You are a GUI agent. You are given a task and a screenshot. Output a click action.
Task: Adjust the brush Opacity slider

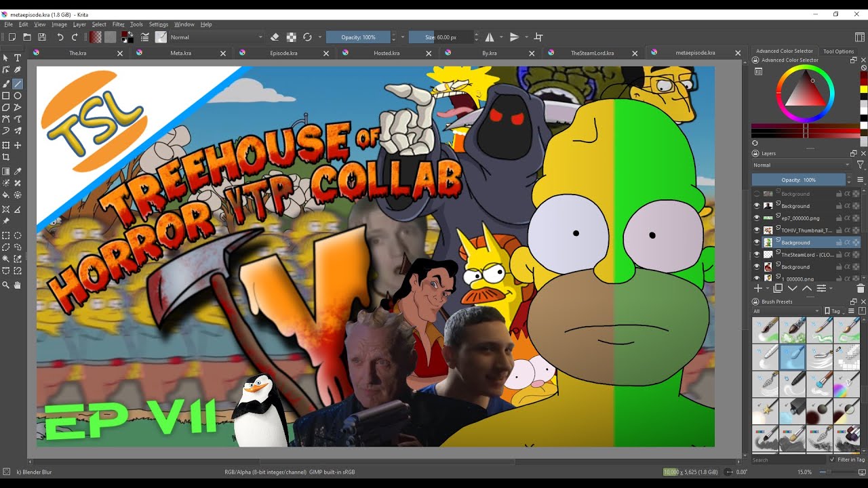[358, 37]
